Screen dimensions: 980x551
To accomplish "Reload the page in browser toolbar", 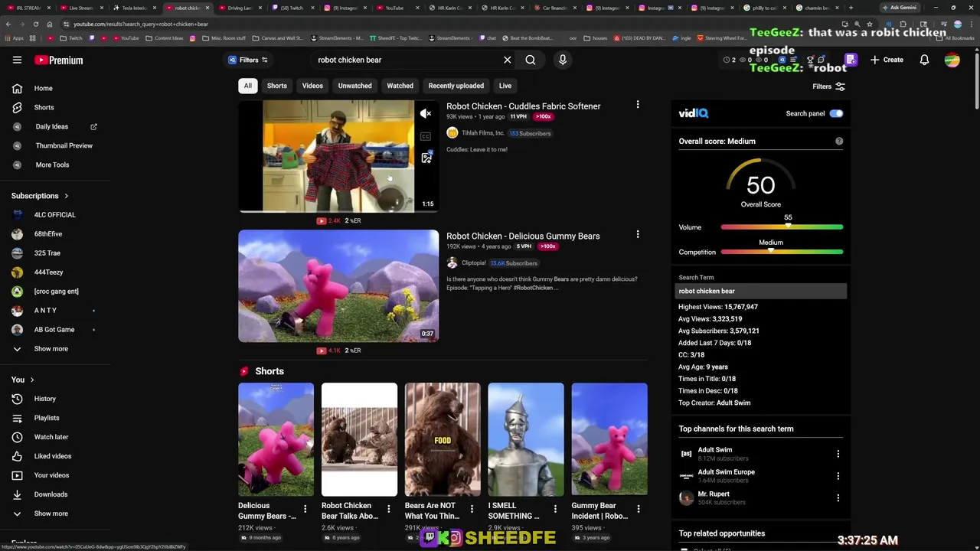I will tap(35, 24).
